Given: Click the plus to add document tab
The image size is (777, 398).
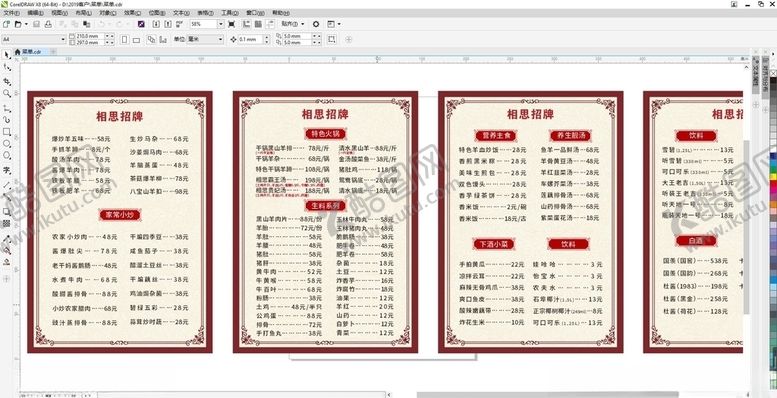Looking at the screenshot, I should point(53,52).
